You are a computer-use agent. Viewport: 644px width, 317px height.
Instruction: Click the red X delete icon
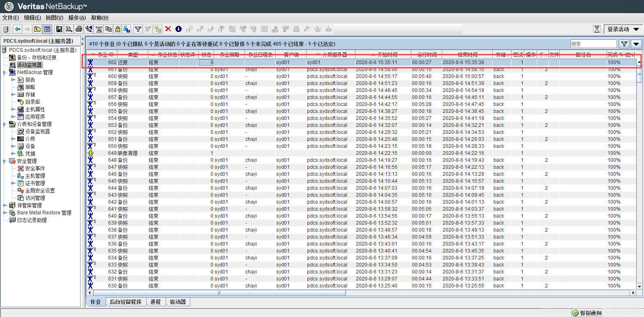point(169,29)
